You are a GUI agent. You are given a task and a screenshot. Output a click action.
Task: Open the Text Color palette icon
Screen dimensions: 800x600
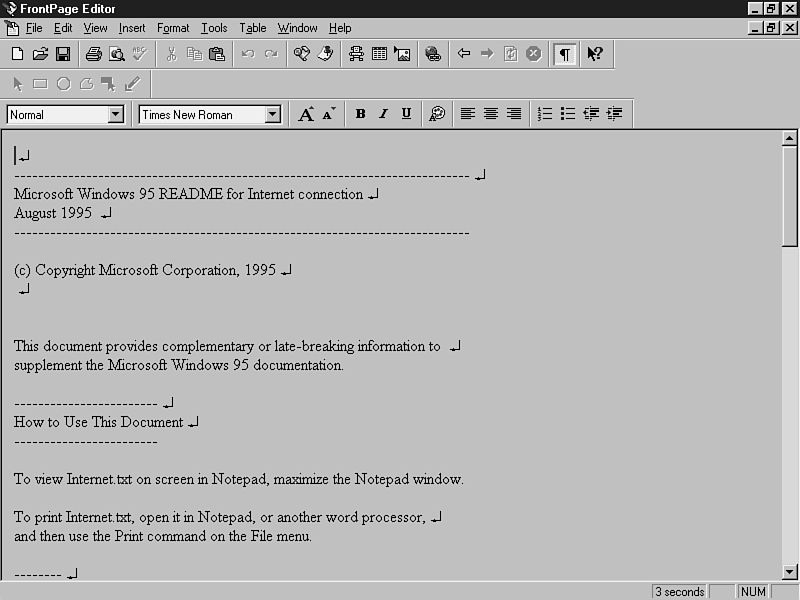point(437,114)
